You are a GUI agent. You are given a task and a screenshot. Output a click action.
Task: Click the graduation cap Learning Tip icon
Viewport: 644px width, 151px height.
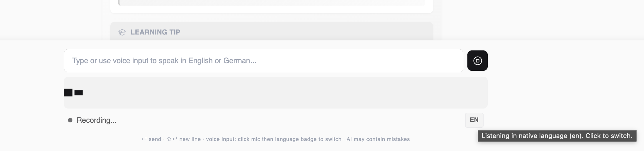122,32
